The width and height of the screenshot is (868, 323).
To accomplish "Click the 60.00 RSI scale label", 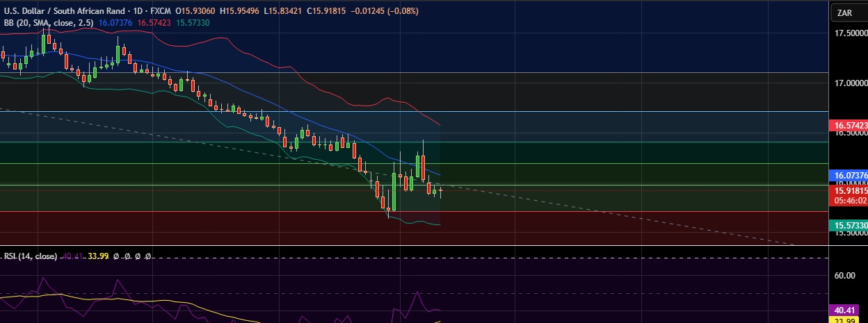I will click(844, 275).
